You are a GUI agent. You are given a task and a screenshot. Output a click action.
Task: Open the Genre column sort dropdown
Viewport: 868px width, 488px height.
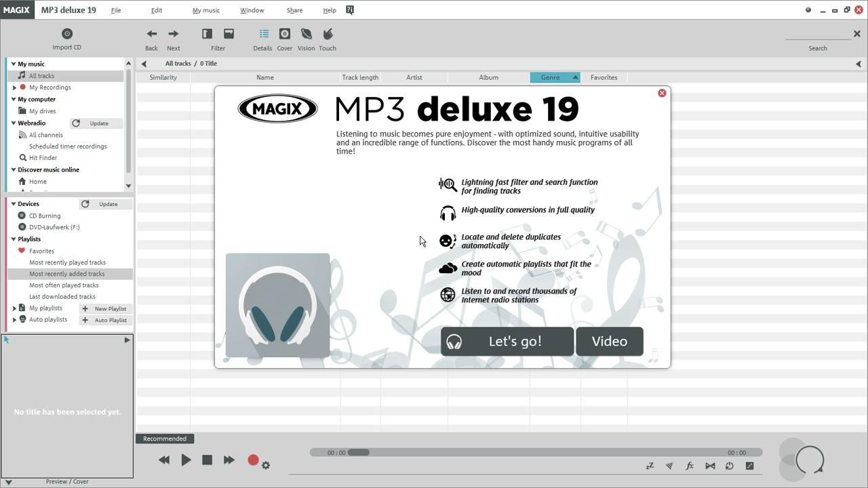(575, 77)
